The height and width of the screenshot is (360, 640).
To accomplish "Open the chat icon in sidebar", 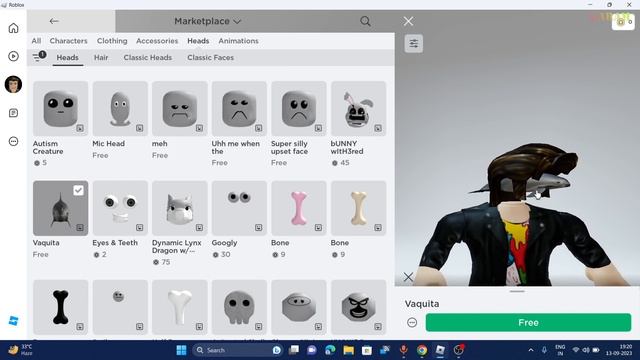I will 13,113.
